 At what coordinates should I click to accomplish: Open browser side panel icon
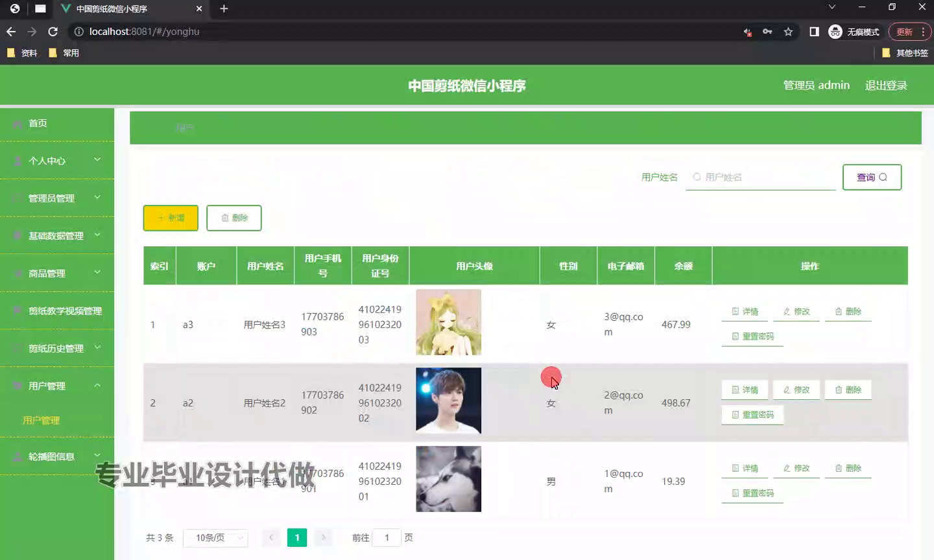(x=814, y=32)
